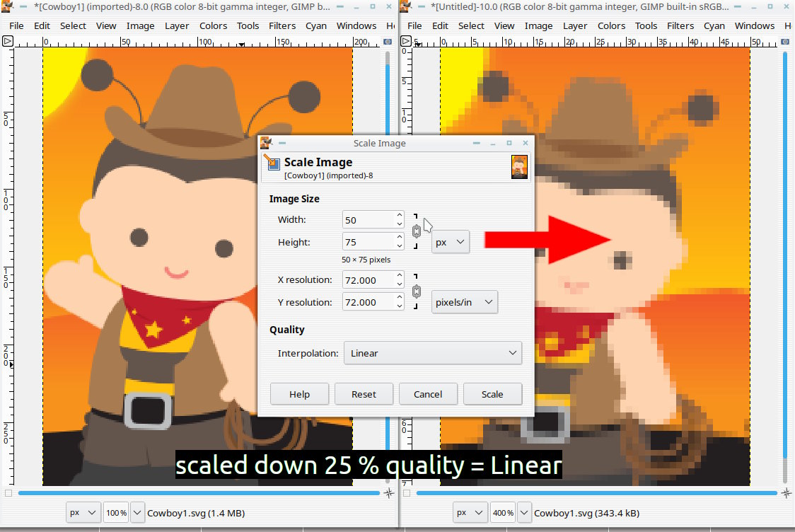Click 100% zoom field in left status bar
The height and width of the screenshot is (532, 795).
tap(116, 513)
